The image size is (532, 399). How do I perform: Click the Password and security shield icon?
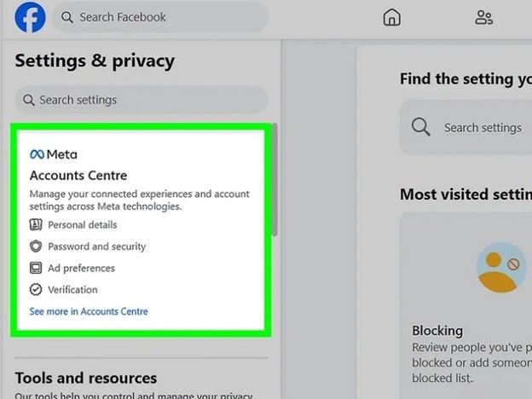pos(36,246)
